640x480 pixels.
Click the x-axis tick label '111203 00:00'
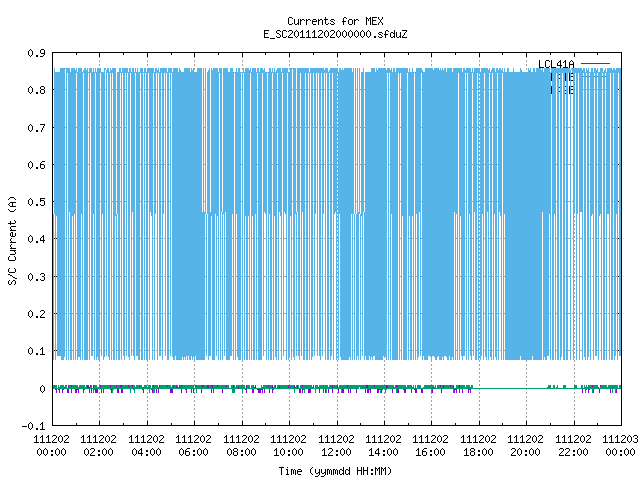pyautogui.click(x=620, y=446)
